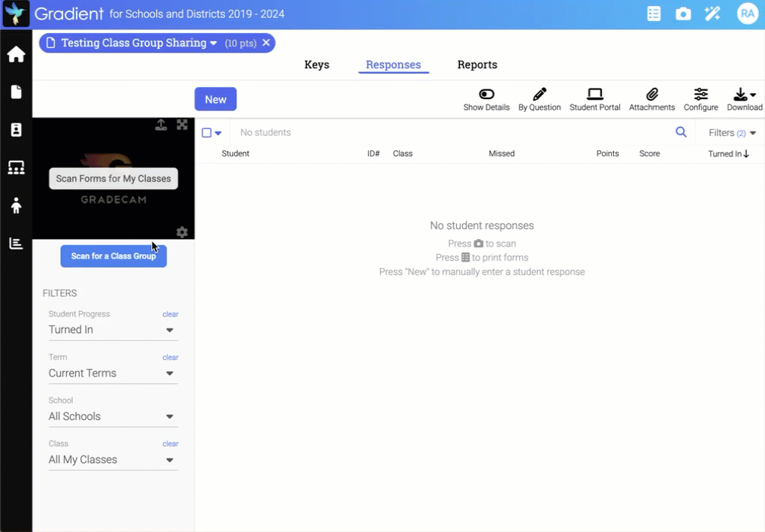765x532 pixels.
Task: Close the Testing Class Group Sharing chip
Action: tap(266, 43)
